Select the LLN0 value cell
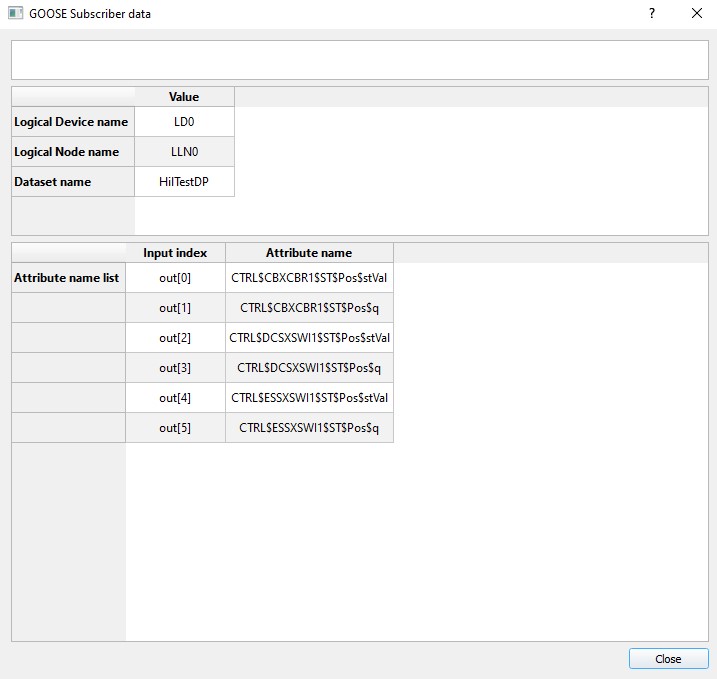 click(x=184, y=152)
